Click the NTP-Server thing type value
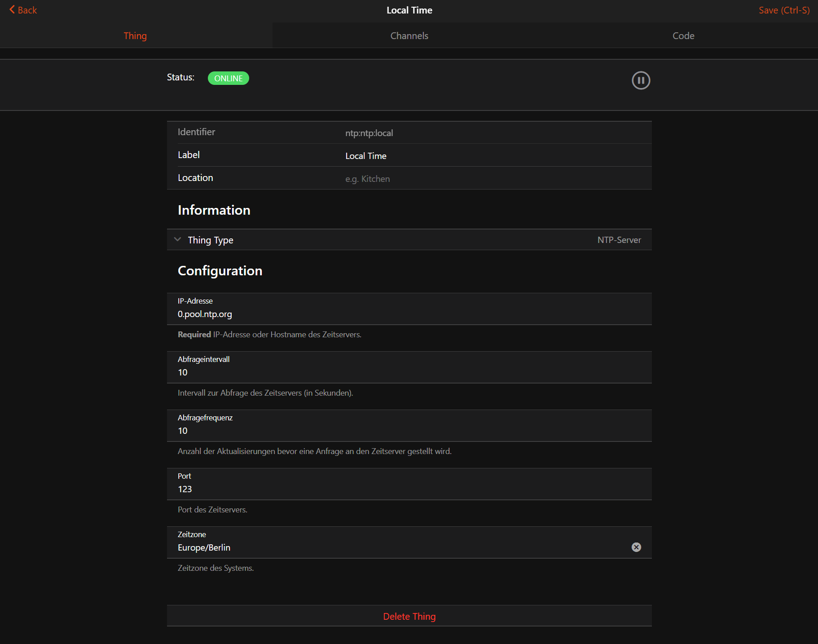Image resolution: width=818 pixels, height=644 pixels. (x=619, y=240)
